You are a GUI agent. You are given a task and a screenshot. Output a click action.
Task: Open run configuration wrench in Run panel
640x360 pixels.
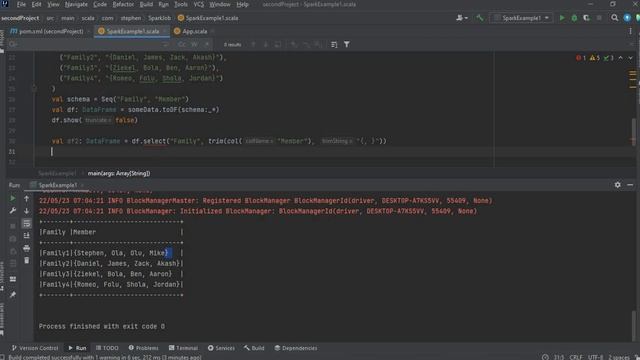coord(13,211)
